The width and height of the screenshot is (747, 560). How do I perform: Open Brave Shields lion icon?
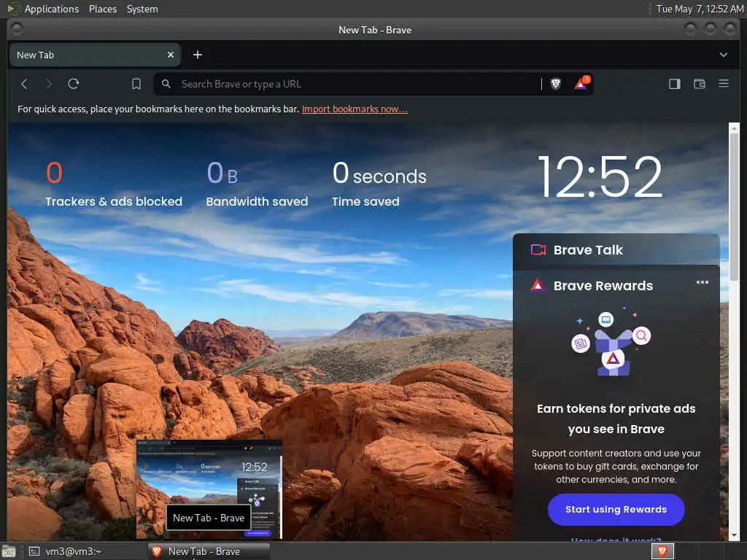(x=555, y=85)
